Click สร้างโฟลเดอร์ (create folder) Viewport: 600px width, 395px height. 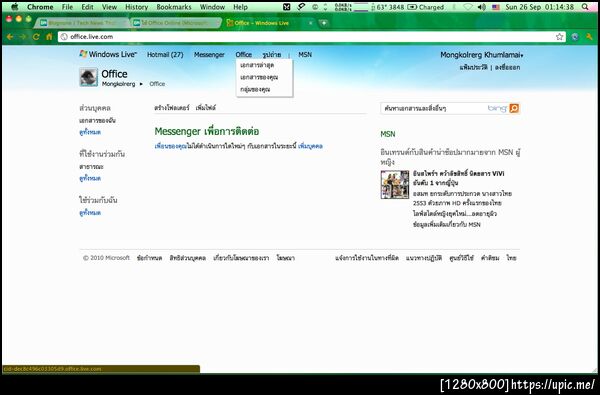click(x=171, y=108)
